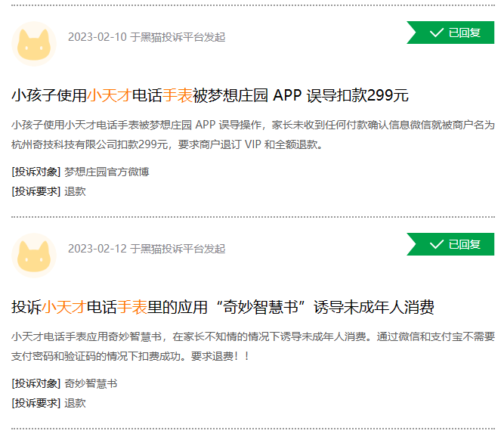
Task: Click the cat avatar on the 2023-02-12 complaint
Action: pyautogui.click(x=34, y=256)
